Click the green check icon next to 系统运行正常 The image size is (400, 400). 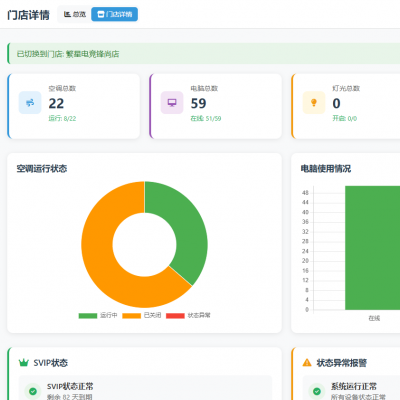point(317,391)
